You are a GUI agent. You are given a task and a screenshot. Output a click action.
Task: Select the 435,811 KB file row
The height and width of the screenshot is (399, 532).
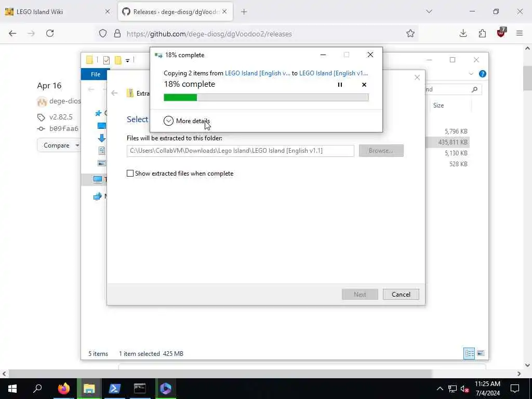[x=447, y=142]
